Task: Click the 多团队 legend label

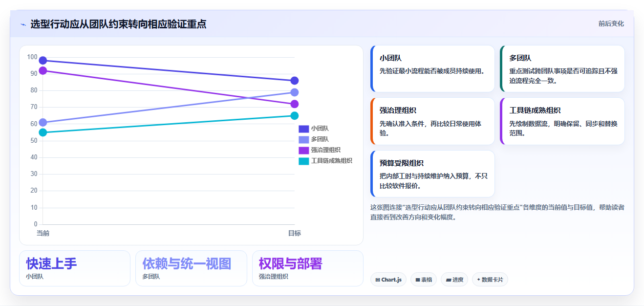Action: coord(320,139)
